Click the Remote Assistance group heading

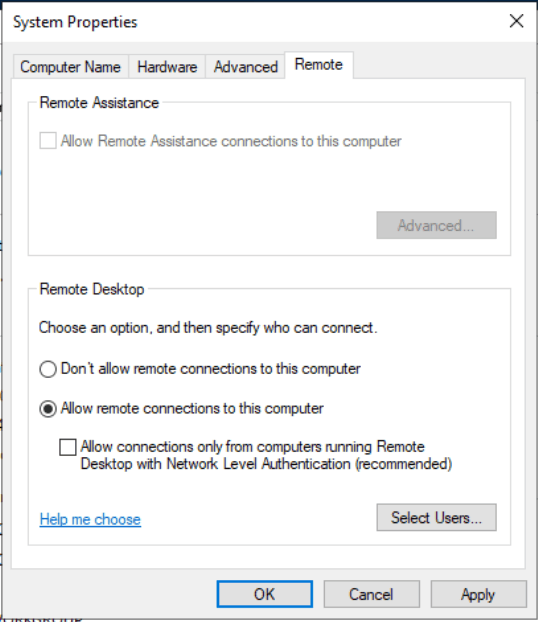[x=99, y=103]
